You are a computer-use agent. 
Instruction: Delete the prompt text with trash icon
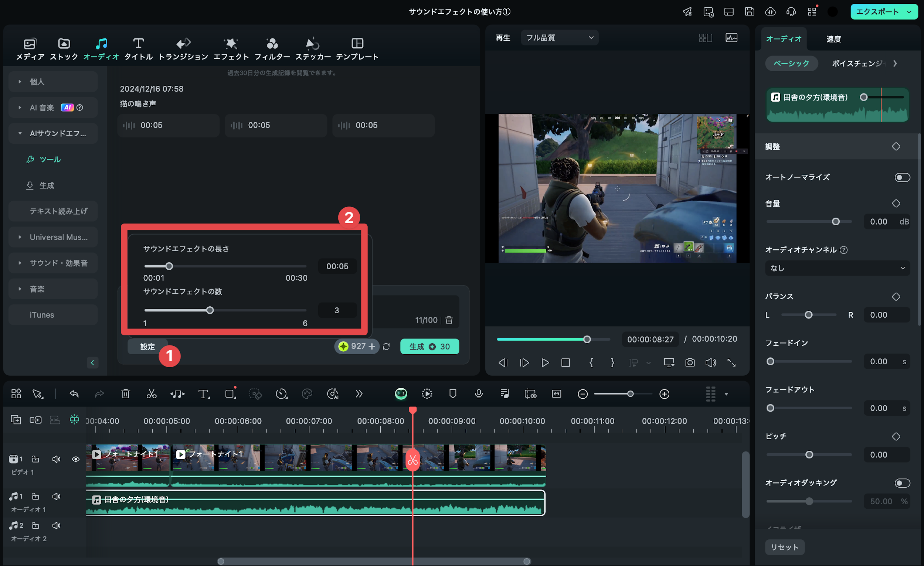(449, 320)
